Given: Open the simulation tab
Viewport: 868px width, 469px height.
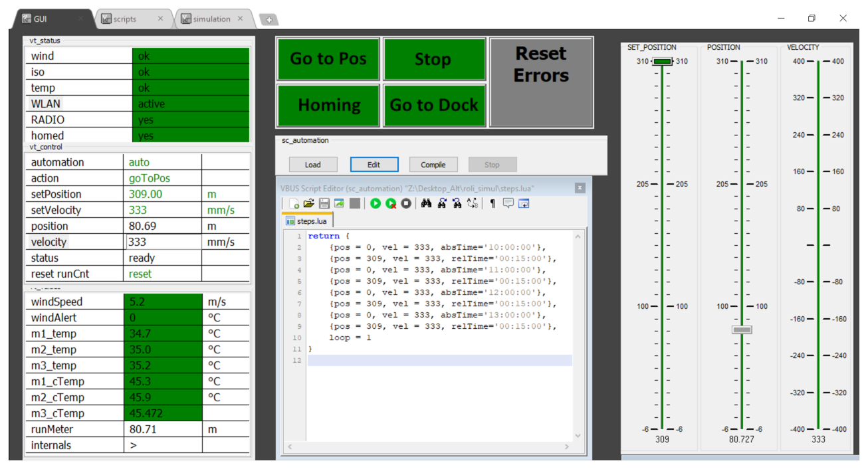Looking at the screenshot, I should click(211, 19).
